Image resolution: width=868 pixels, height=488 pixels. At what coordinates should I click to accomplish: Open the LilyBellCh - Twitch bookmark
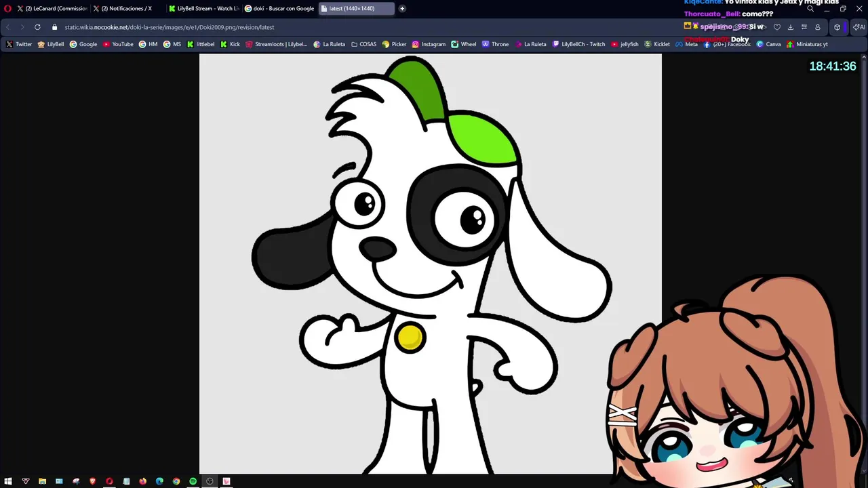point(579,44)
